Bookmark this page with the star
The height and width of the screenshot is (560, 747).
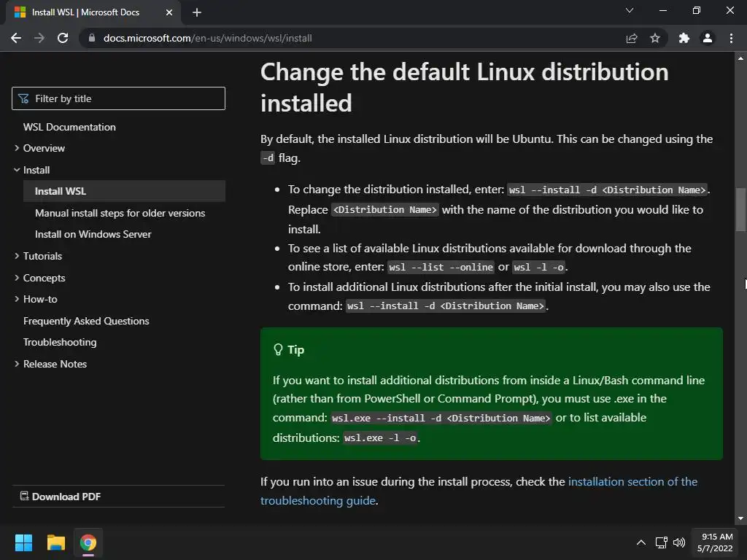point(655,38)
